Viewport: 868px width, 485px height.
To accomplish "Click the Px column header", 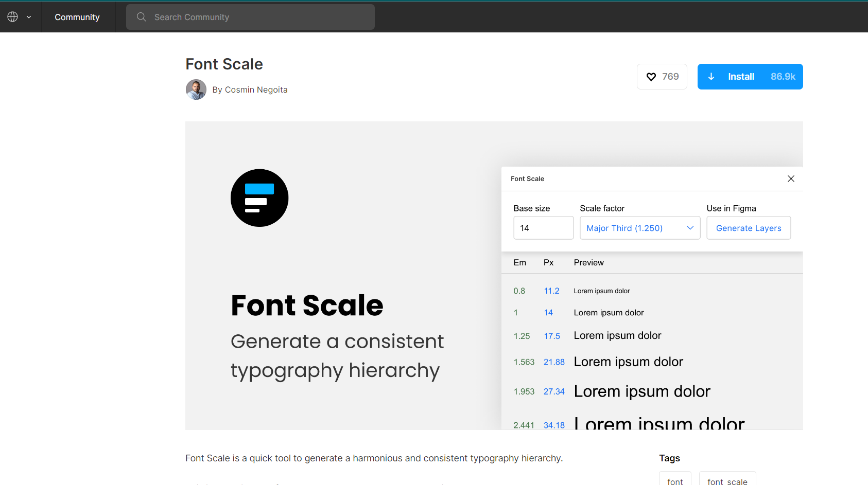I will click(x=549, y=262).
